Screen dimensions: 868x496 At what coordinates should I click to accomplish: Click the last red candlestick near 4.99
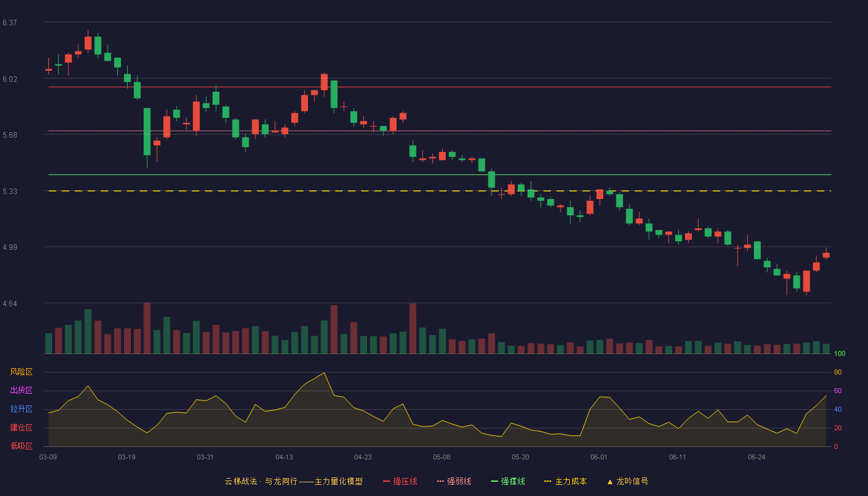tap(826, 254)
